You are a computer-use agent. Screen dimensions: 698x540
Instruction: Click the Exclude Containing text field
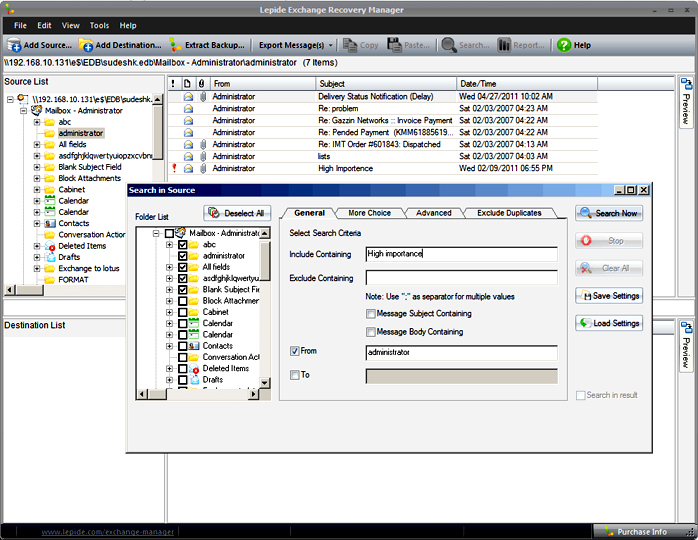461,278
